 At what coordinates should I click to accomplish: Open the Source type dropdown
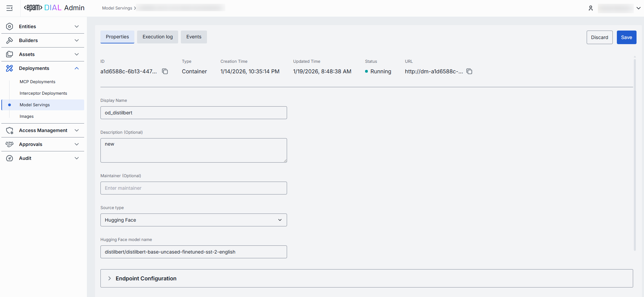[x=193, y=220]
